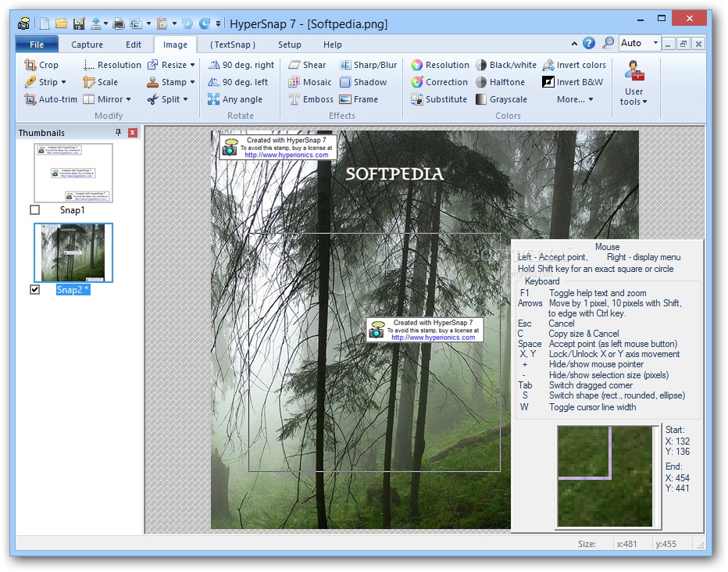Expand the Stamp dropdown arrow
Screen dimensions: 728x572
[x=192, y=82]
